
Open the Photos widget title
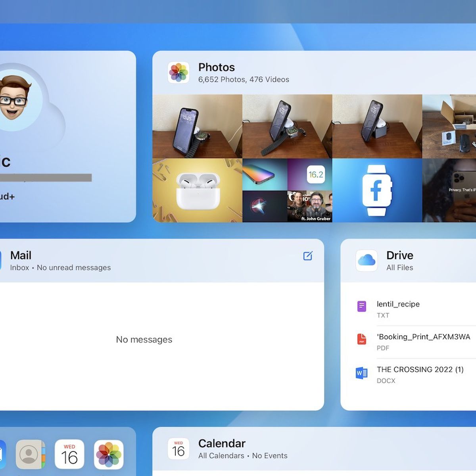coord(217,67)
